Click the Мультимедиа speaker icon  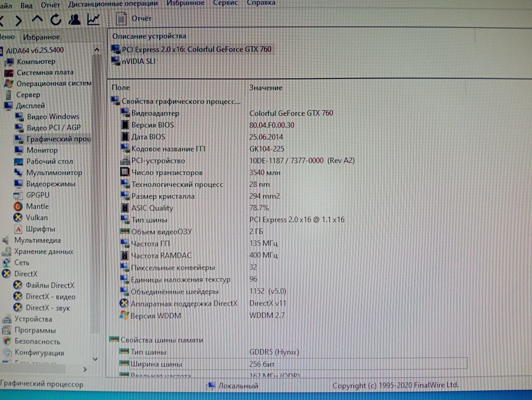click(x=6, y=240)
